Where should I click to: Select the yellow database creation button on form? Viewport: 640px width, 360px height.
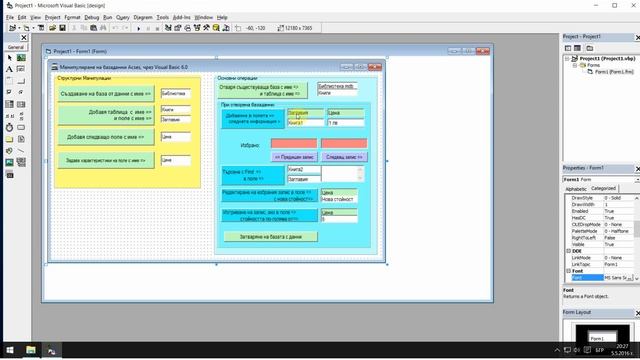[106, 94]
